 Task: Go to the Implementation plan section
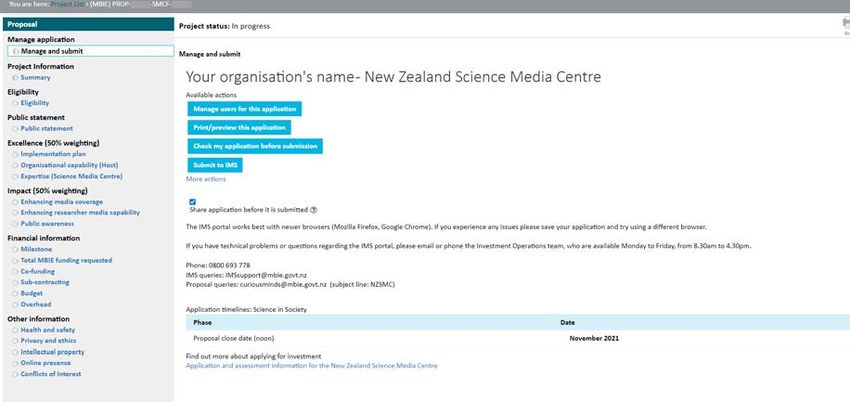(53, 154)
